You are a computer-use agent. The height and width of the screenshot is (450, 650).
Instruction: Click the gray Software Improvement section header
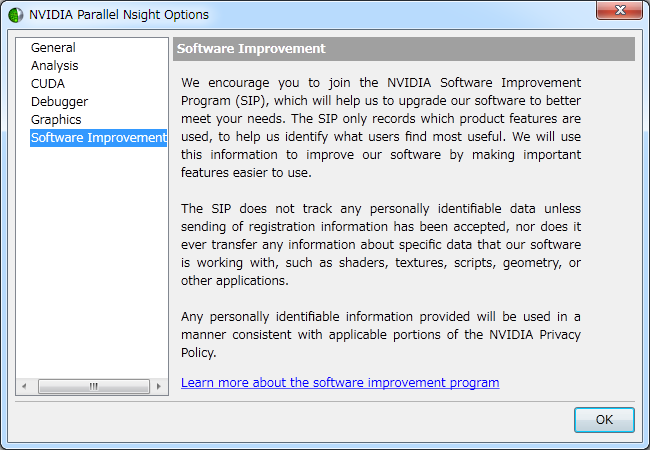(x=404, y=49)
